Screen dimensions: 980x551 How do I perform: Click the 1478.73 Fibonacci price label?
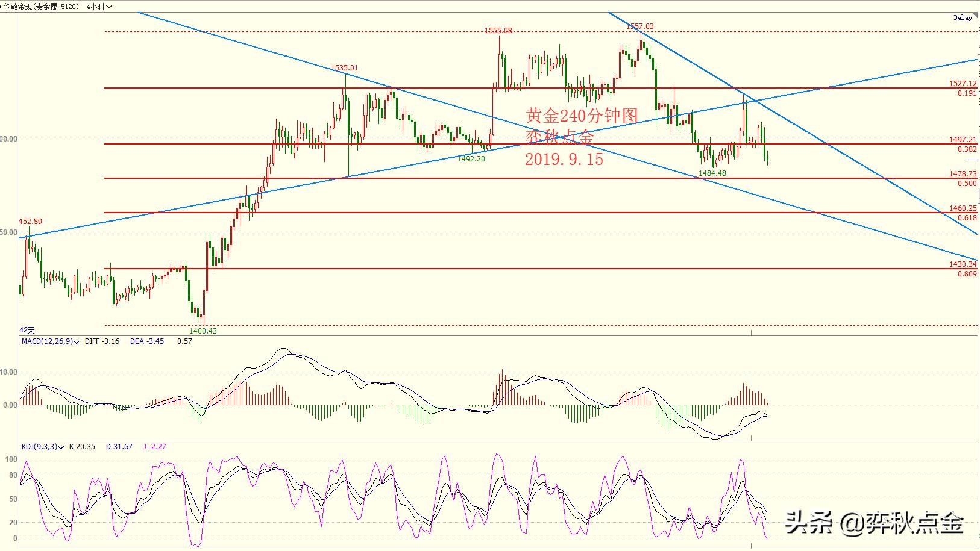963,174
